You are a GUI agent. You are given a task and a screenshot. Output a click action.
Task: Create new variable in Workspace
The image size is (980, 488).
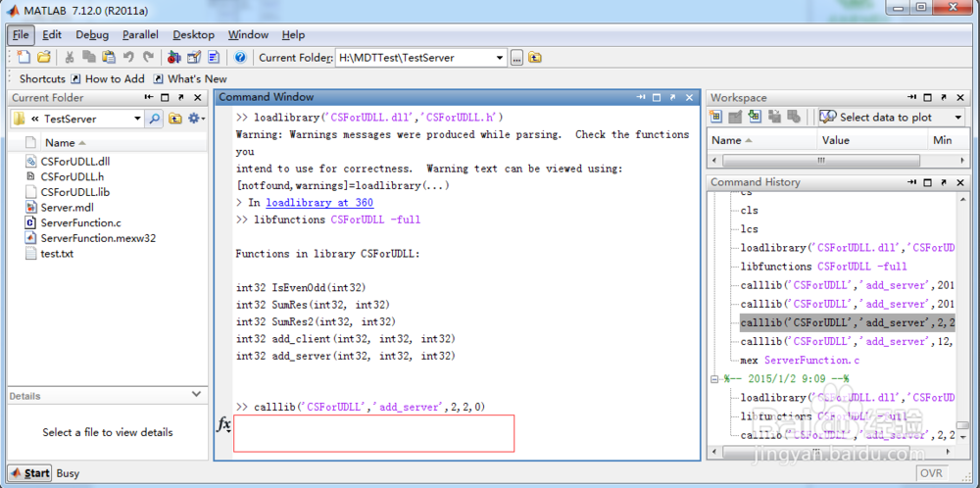(x=715, y=117)
